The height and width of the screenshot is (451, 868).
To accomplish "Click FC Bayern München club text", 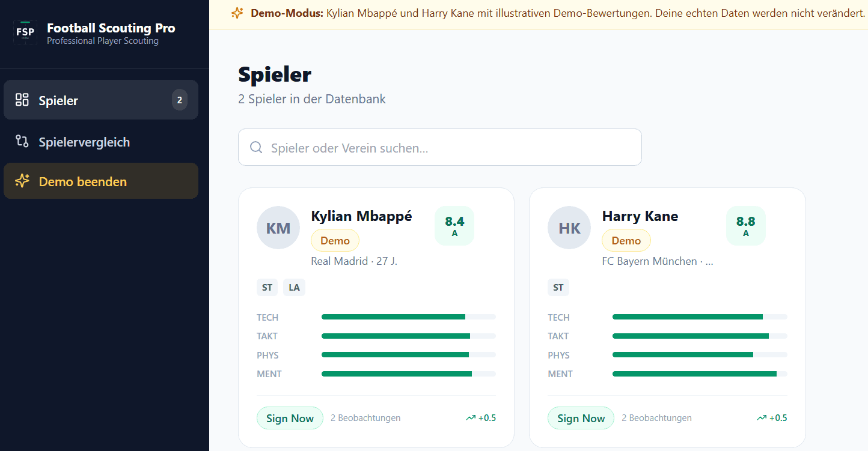I will click(x=658, y=261).
